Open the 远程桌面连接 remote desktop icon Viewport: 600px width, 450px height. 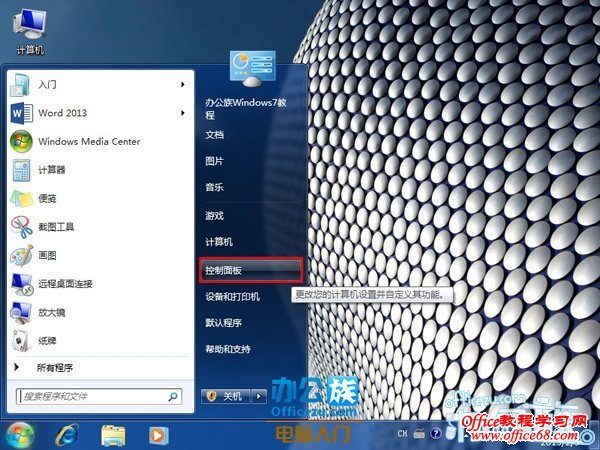coord(22,284)
